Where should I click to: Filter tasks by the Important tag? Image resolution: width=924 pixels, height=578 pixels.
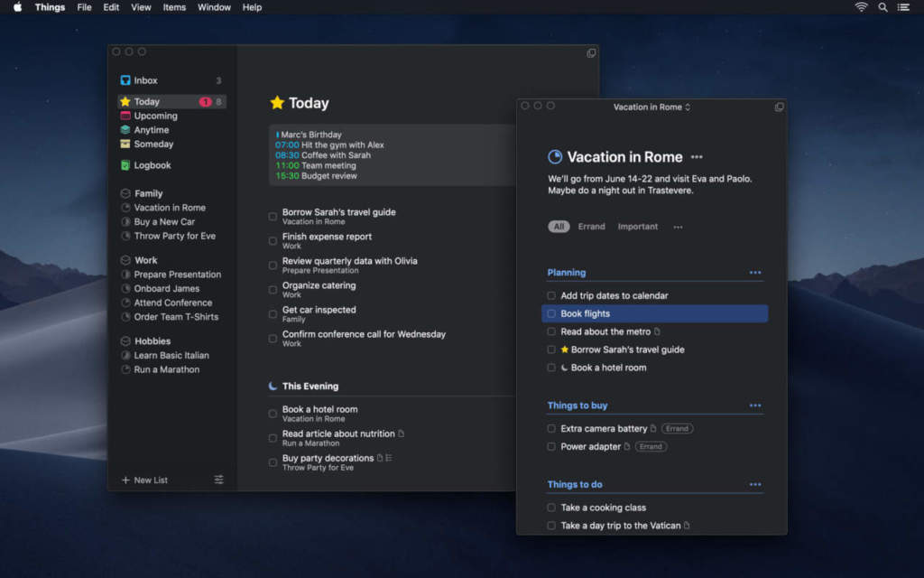click(x=637, y=227)
